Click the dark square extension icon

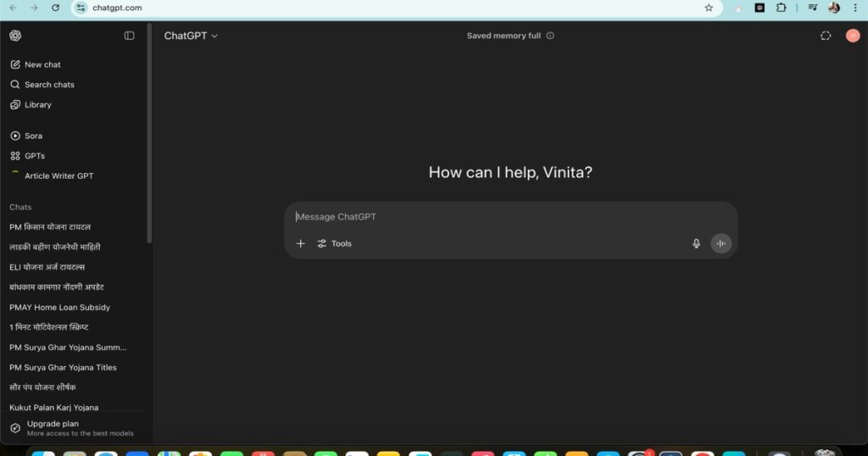click(x=759, y=8)
